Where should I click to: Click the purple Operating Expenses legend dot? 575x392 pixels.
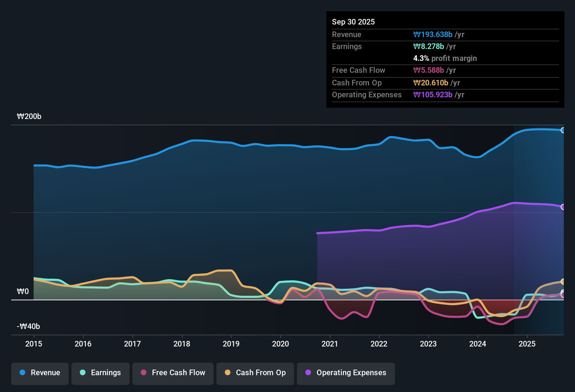click(308, 373)
